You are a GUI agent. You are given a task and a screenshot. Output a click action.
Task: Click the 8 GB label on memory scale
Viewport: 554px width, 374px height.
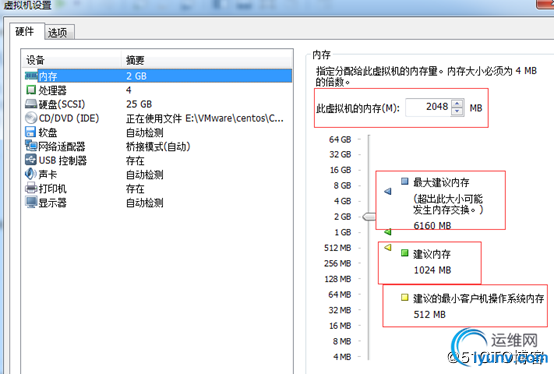coord(342,185)
